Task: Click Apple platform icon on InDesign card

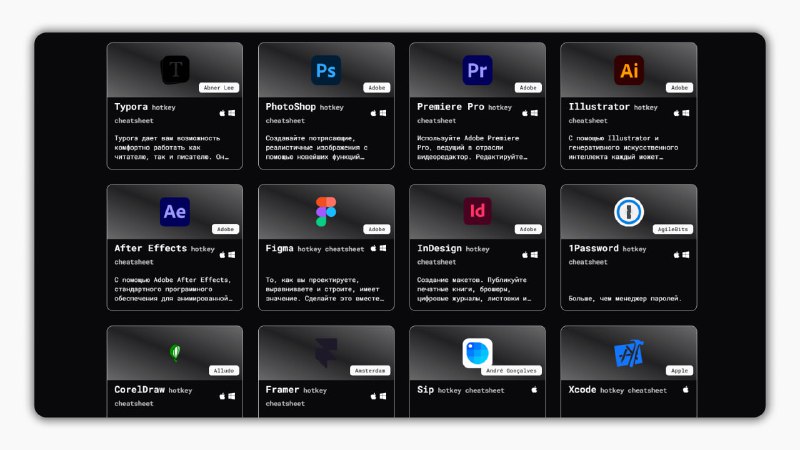Action: point(524,255)
